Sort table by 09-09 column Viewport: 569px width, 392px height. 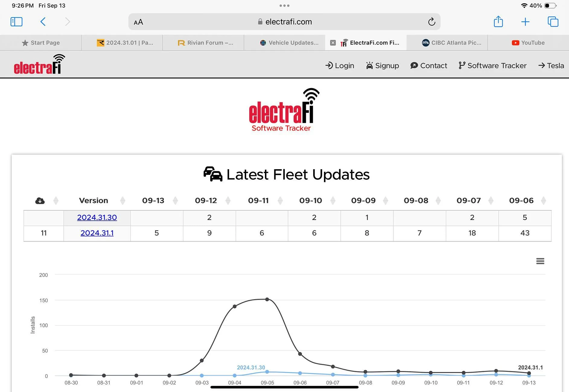pyautogui.click(x=386, y=201)
